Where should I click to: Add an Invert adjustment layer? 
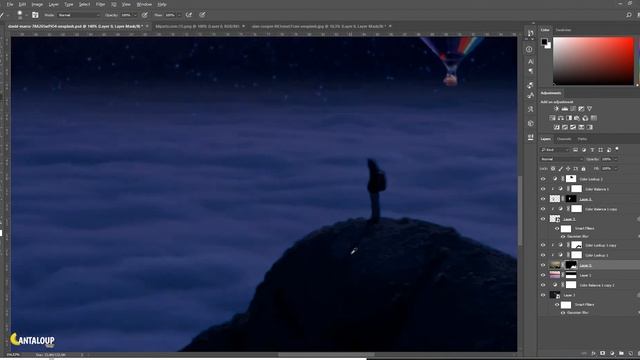(556, 127)
